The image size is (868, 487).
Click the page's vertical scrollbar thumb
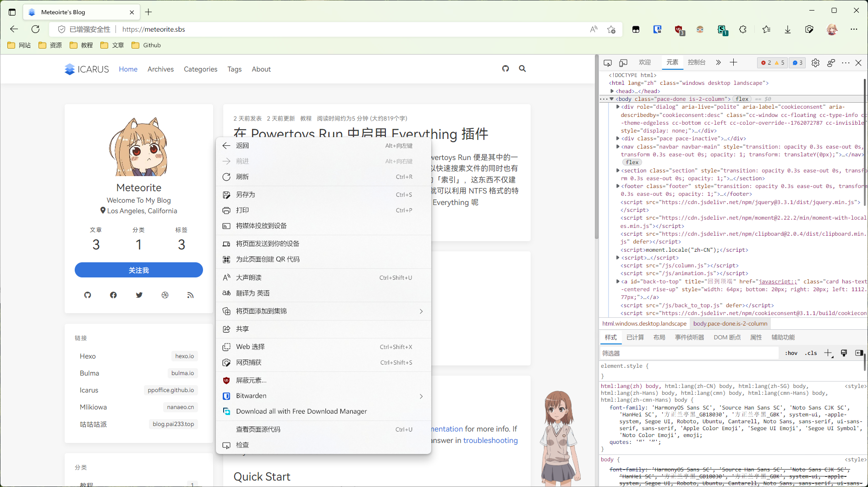(x=596, y=147)
